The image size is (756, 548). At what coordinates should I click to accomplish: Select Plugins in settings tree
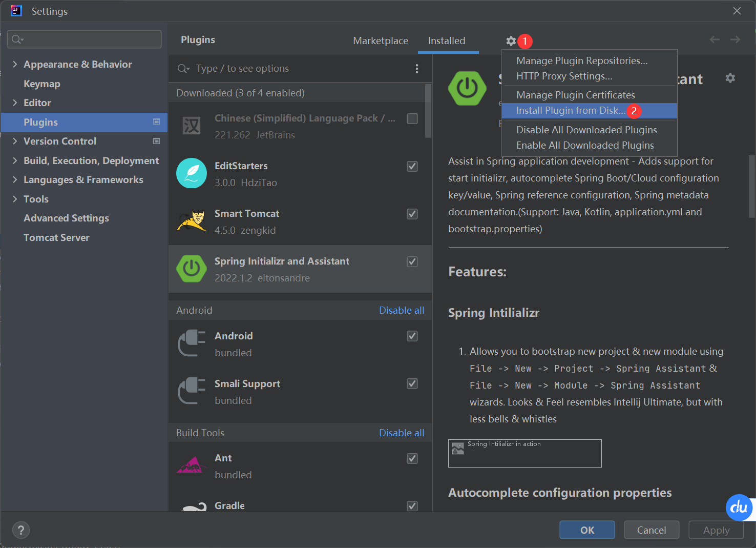click(x=84, y=122)
